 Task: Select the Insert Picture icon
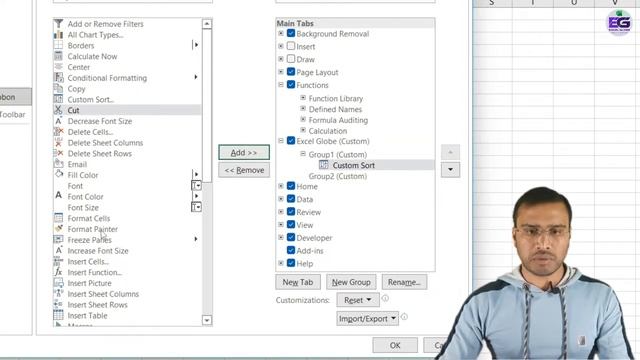58,283
